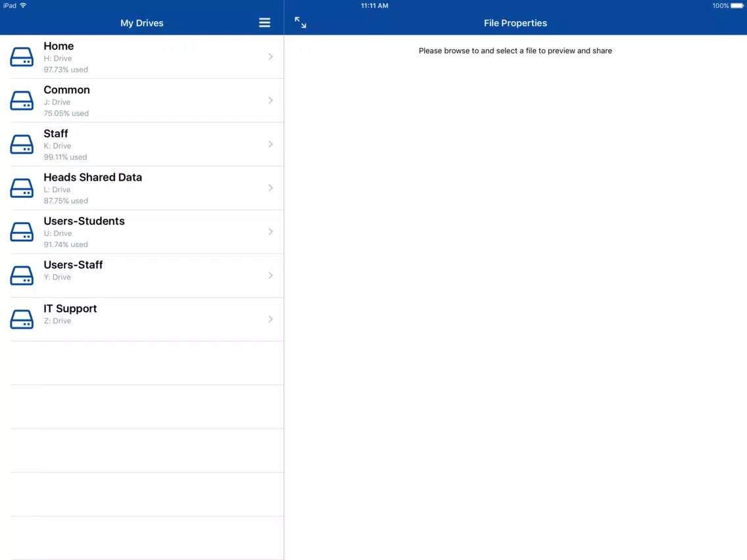Open Heads Shared Data drive name
This screenshot has width=747, height=560.
[x=93, y=177]
